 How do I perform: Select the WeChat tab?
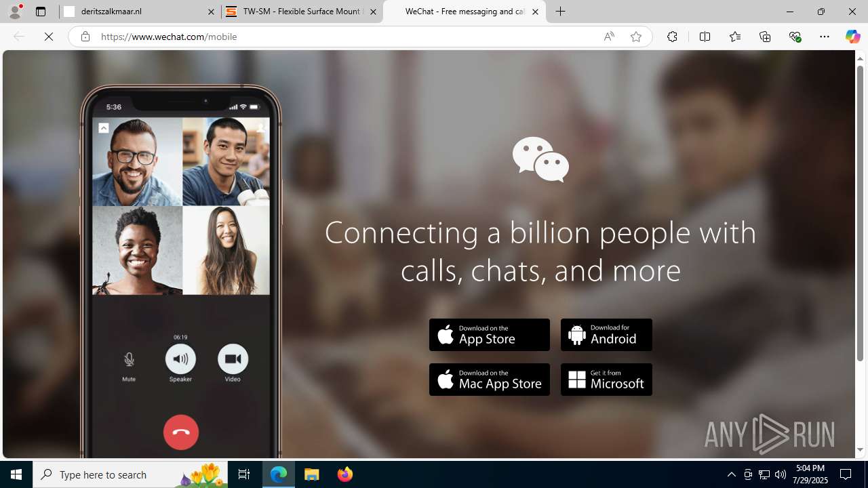(x=465, y=12)
